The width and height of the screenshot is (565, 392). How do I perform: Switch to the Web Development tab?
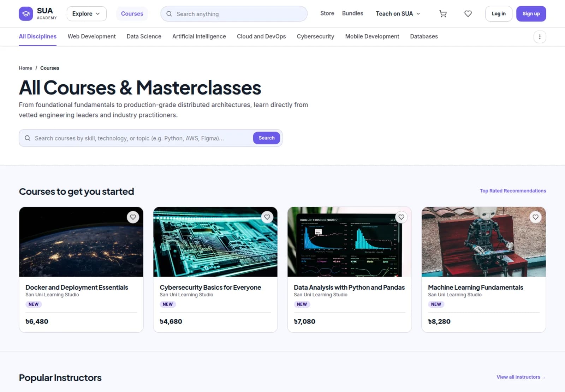click(91, 36)
